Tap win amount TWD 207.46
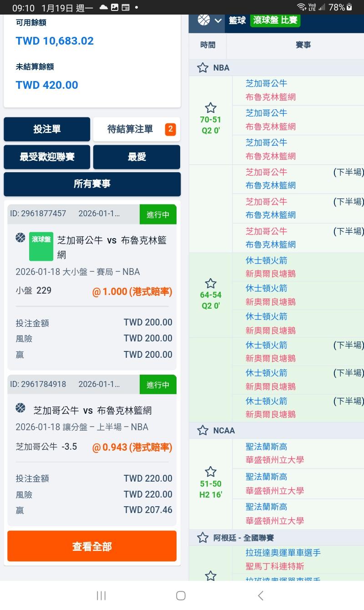364x610 pixels. pos(148,510)
